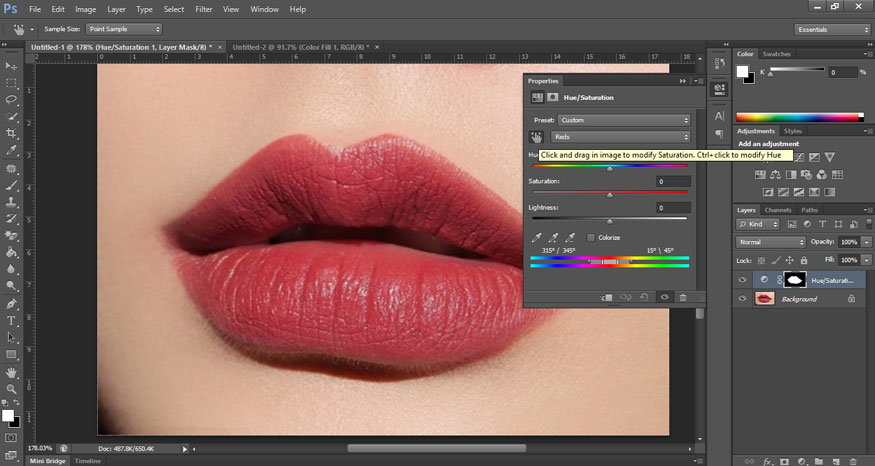Open the Reds color range dropdown
The height and width of the screenshot is (466, 875).
(x=620, y=136)
